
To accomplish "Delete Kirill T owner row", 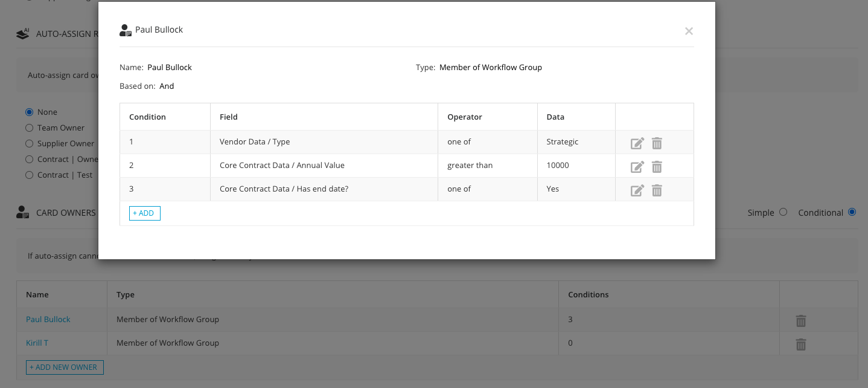I will click(x=801, y=344).
